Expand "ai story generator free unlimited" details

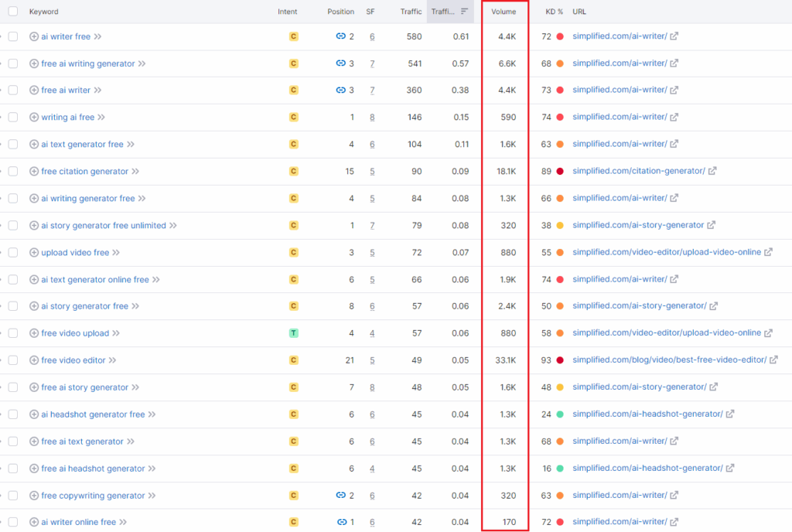172,225
